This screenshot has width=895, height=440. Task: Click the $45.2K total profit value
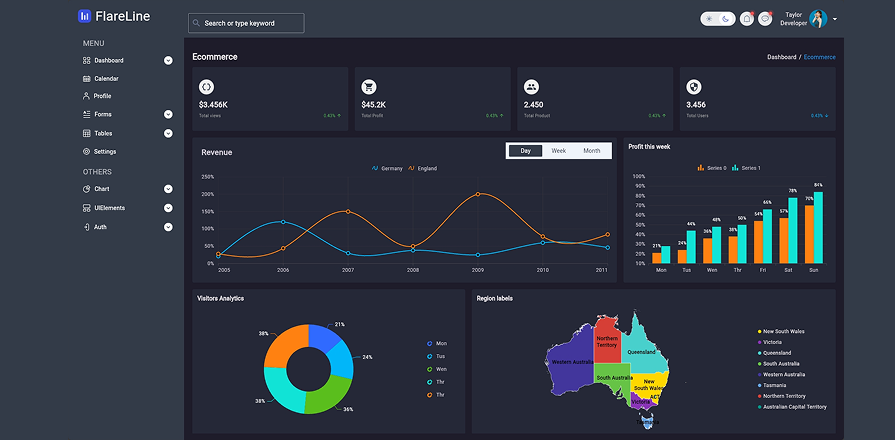(374, 105)
